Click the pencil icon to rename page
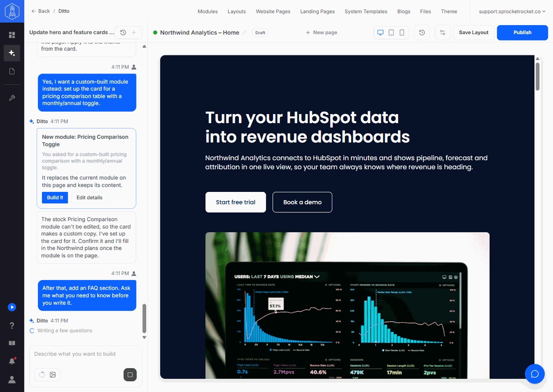Image resolution: width=553 pixels, height=392 pixels. pos(244,32)
